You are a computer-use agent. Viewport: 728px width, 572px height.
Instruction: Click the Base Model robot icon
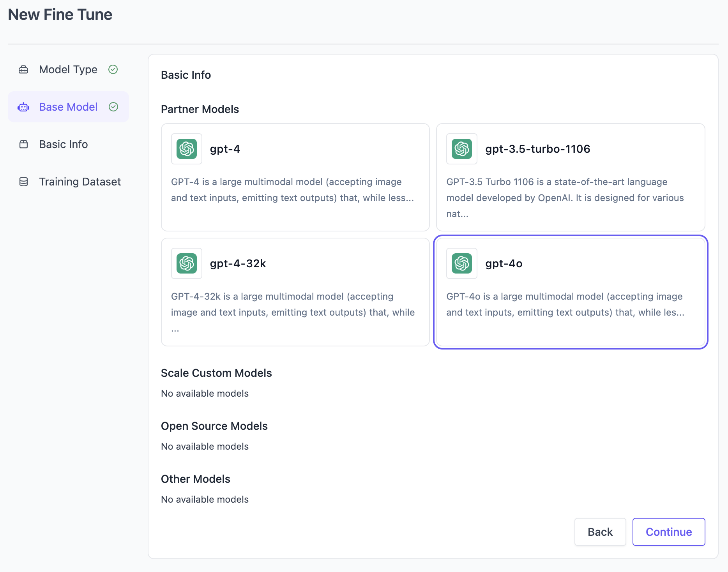23,107
